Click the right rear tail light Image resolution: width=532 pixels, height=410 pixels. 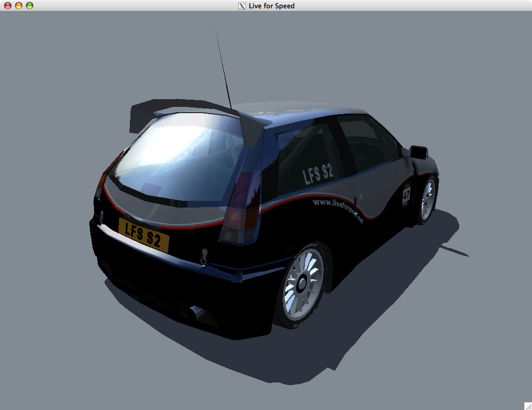(x=240, y=207)
